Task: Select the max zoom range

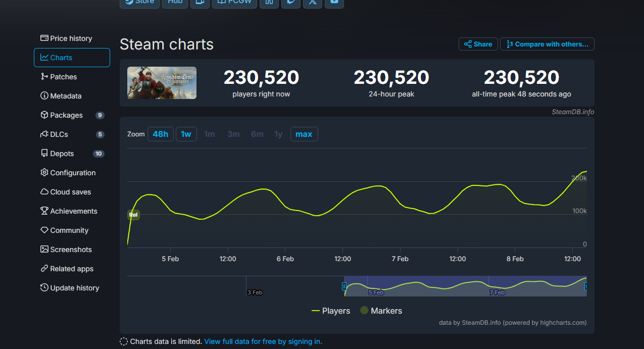Action: [x=304, y=134]
